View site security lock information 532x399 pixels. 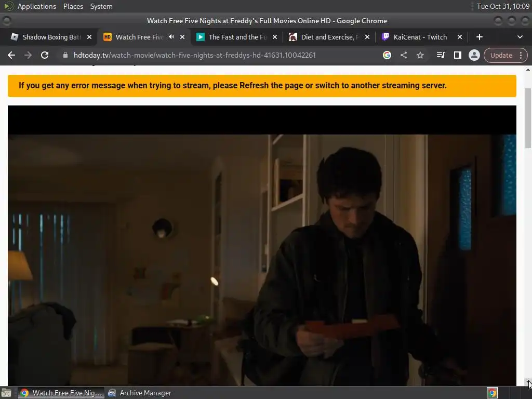coord(65,55)
